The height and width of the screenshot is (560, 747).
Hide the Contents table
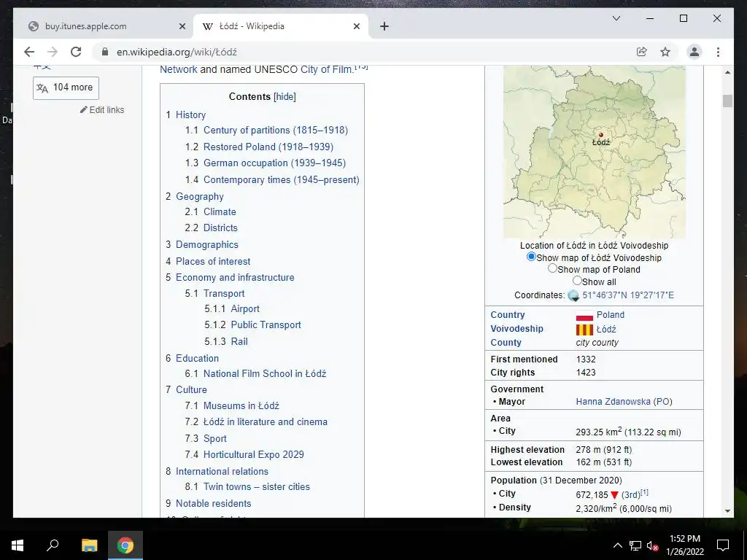285,97
